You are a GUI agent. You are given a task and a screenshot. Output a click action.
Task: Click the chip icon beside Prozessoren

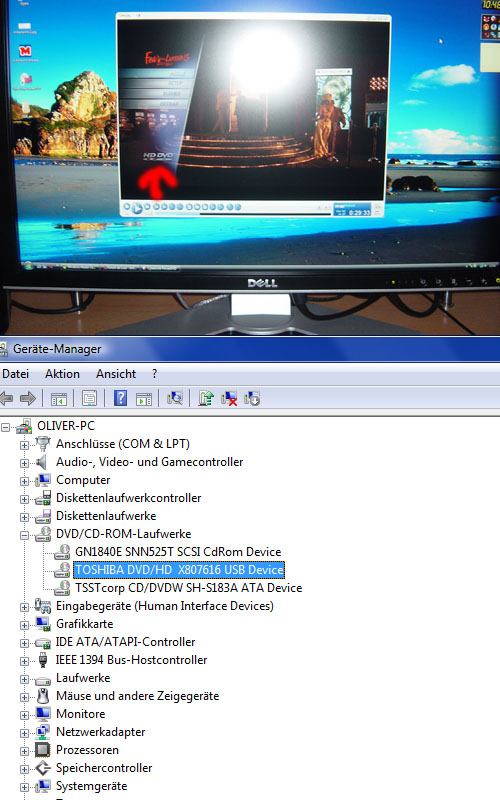click(43, 750)
